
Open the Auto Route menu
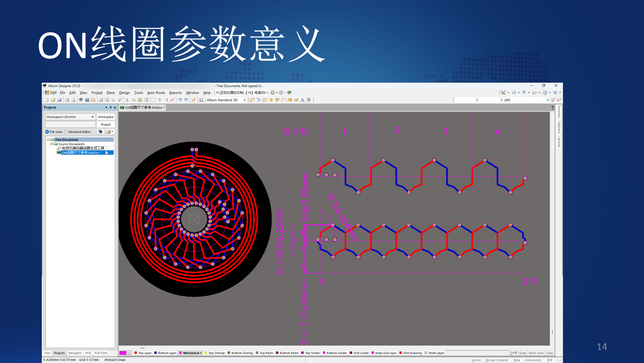click(x=156, y=92)
